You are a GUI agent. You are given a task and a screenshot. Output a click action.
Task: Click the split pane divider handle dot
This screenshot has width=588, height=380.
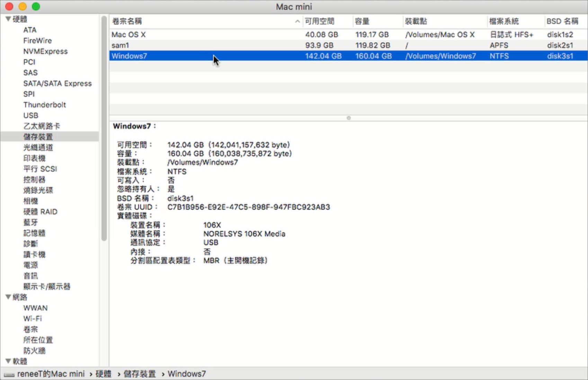(x=349, y=118)
